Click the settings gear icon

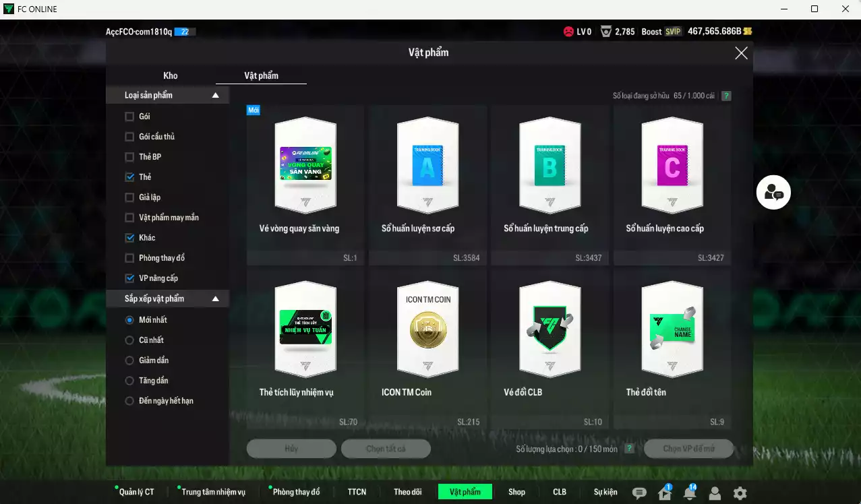tap(740, 493)
